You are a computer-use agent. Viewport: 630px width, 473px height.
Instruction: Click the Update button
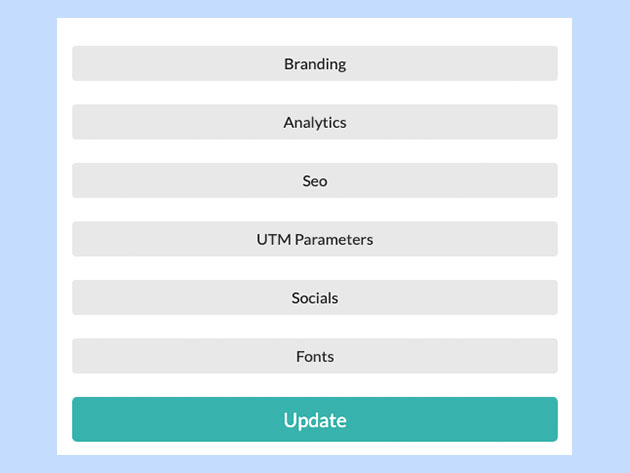(314, 420)
